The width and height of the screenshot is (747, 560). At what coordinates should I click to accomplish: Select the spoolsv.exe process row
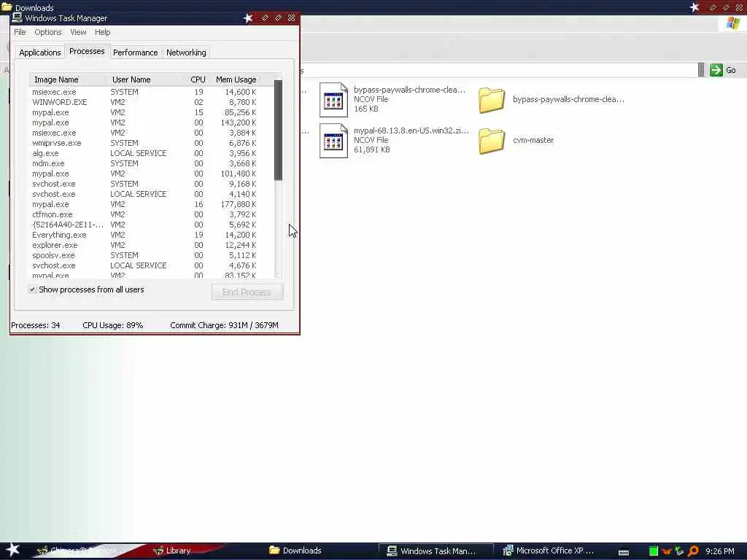tap(144, 255)
